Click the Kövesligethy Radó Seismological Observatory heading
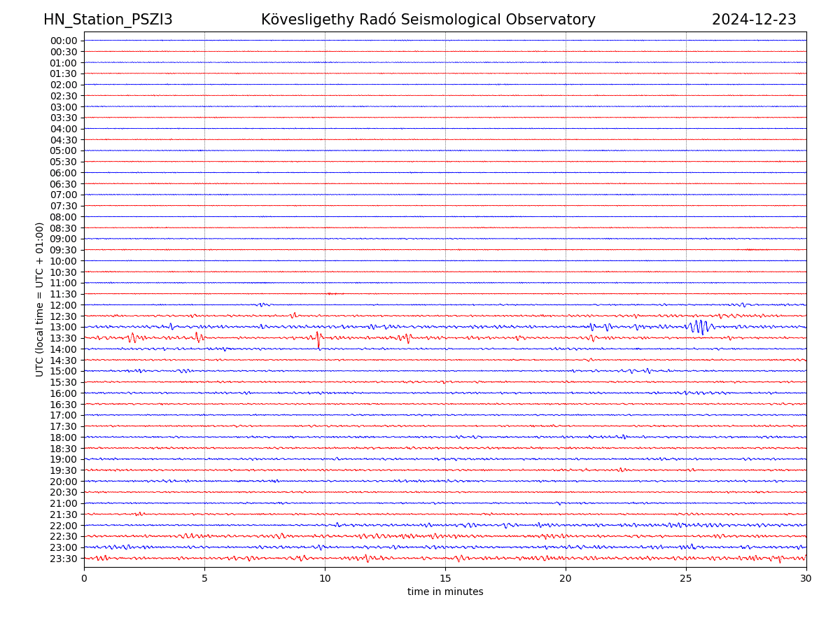Screen dimensions: 840x630 click(428, 20)
